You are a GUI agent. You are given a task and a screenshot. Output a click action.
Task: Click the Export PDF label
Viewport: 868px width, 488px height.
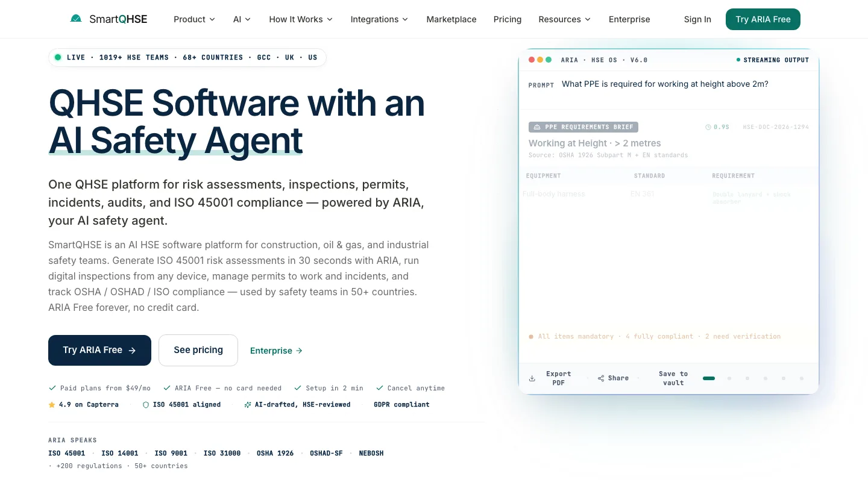click(559, 378)
